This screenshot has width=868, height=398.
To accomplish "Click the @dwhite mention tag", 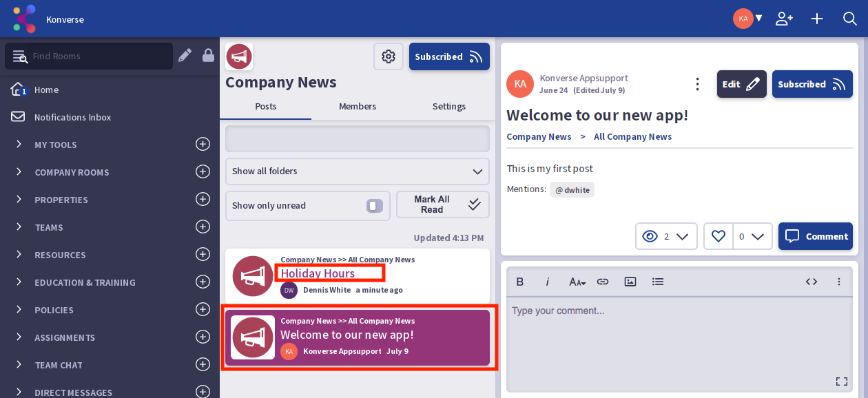I will [x=572, y=190].
